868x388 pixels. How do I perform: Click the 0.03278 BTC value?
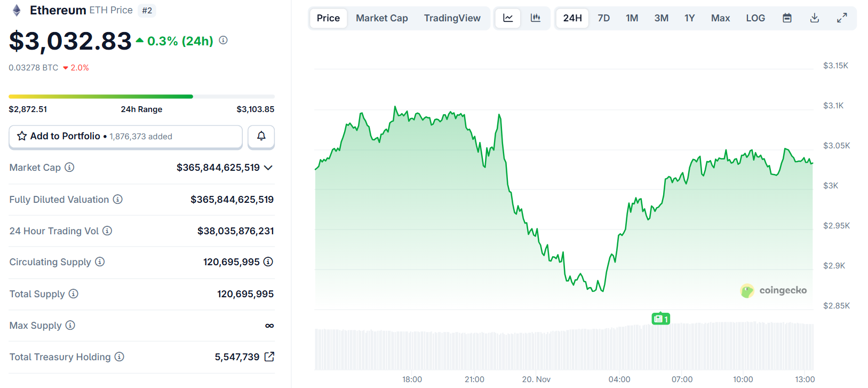(34, 68)
